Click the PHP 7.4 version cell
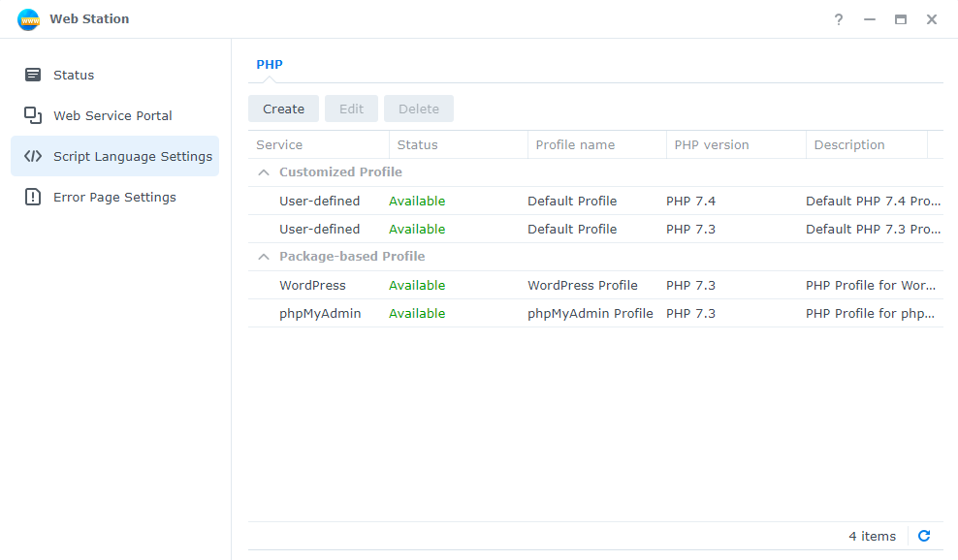The height and width of the screenshot is (560, 958). 690,201
